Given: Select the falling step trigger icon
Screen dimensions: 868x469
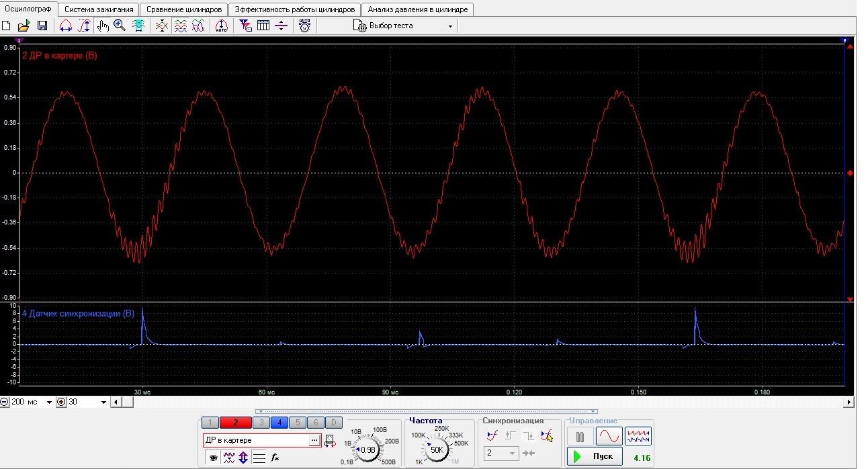Looking at the screenshot, I should [529, 435].
